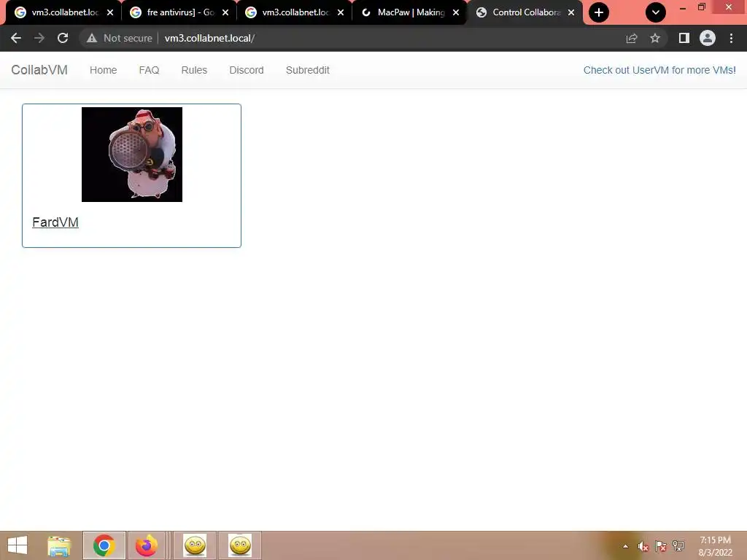
Task: Click the second yellow smiley taskbar icon
Action: pos(239,545)
